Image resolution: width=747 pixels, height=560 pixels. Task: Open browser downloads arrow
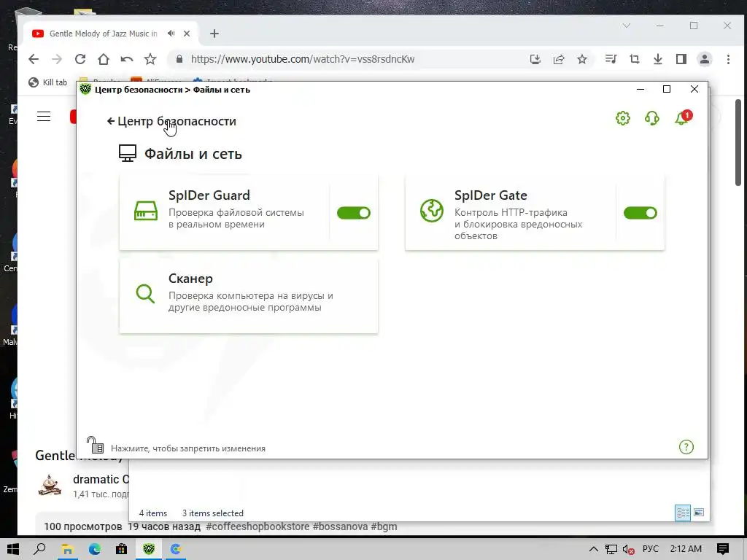[657, 59]
